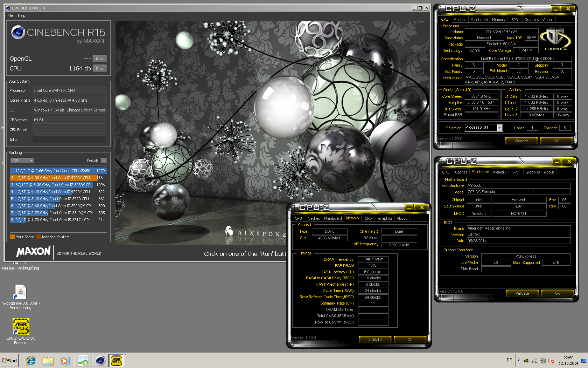The height and width of the screenshot is (368, 588).
Task: Open SPD tab in top CPU-Z window
Action: (514, 20)
